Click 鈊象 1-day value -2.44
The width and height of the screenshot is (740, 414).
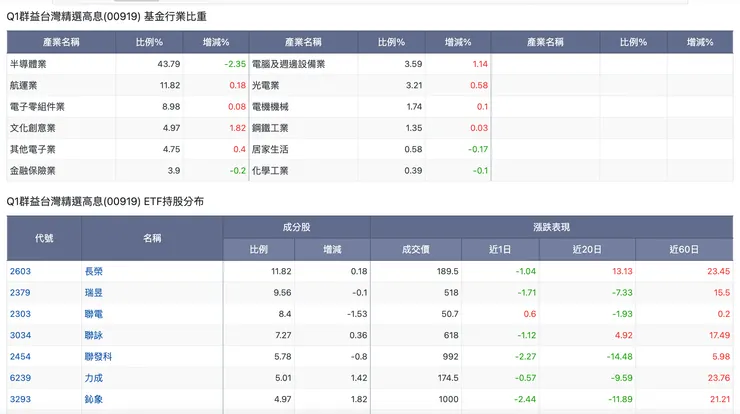(x=525, y=399)
